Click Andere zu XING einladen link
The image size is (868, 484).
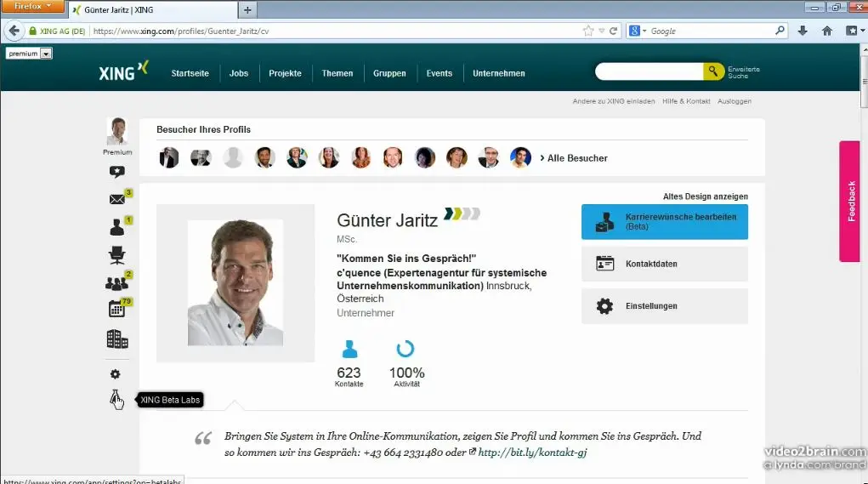coord(613,101)
